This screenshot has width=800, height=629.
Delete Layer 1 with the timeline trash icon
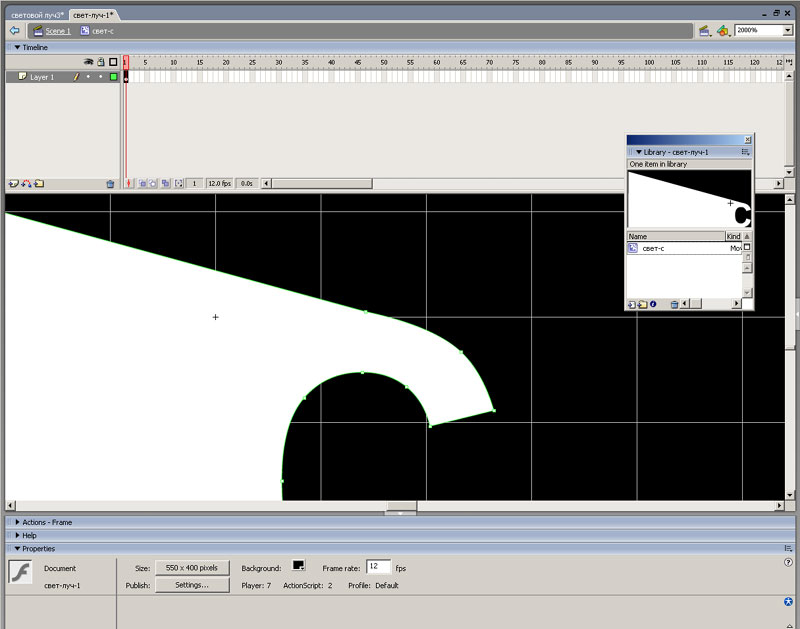point(110,184)
